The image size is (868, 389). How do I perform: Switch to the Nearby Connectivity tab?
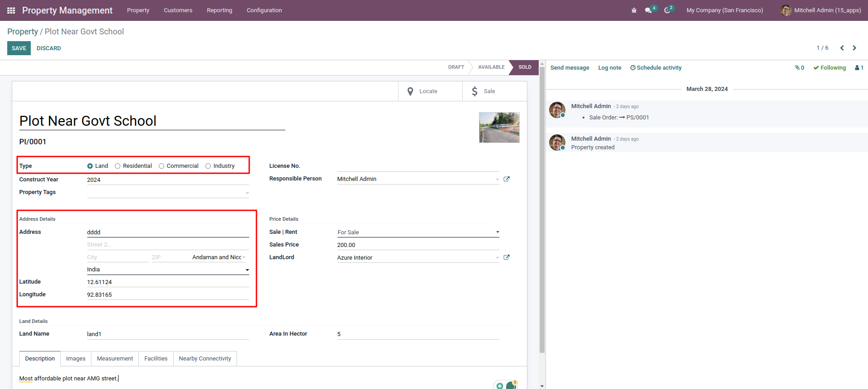[x=205, y=359]
